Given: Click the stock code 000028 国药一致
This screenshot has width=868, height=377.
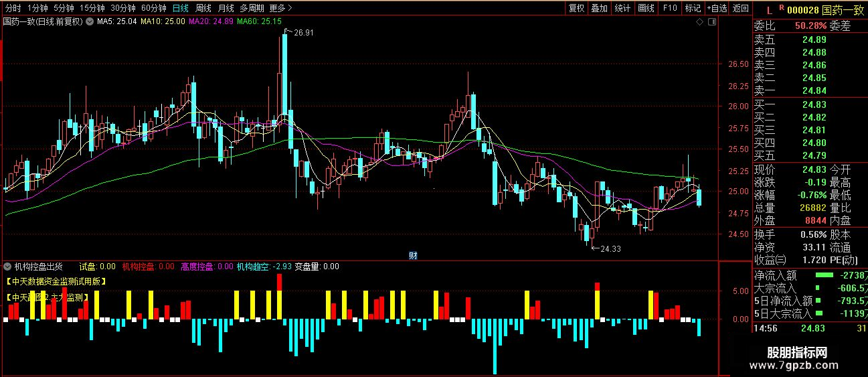Looking at the screenshot, I should tap(825, 9).
